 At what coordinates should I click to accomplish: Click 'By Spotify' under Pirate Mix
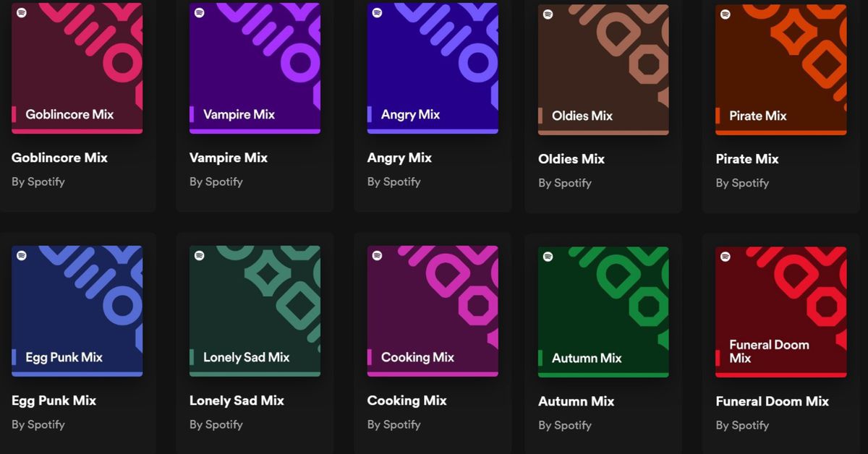(742, 183)
